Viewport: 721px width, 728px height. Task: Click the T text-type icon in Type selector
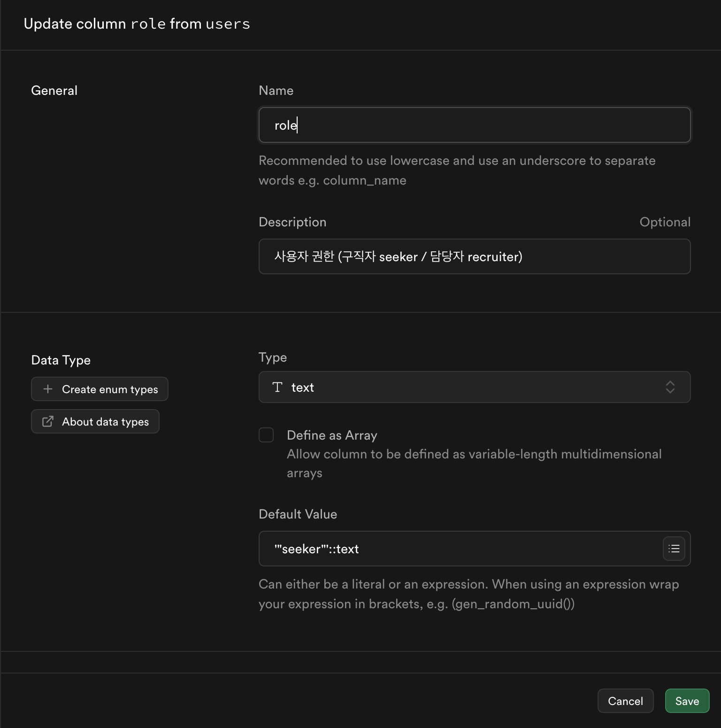(277, 387)
